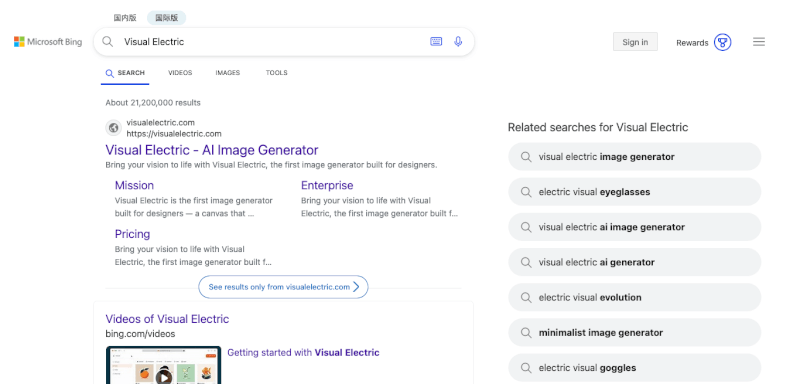Search related 'electric visual goggles'
Image resolution: width=800 pixels, height=384 pixels.
click(x=635, y=368)
